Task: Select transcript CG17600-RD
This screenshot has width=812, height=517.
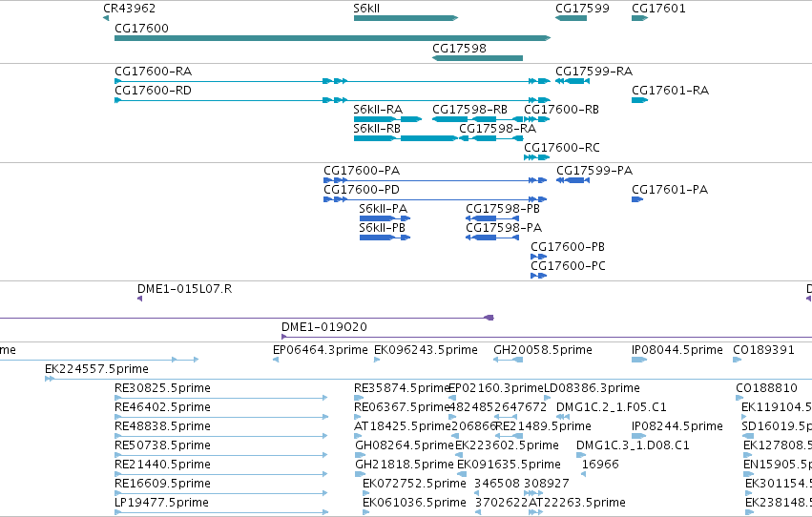Action: coord(332,100)
